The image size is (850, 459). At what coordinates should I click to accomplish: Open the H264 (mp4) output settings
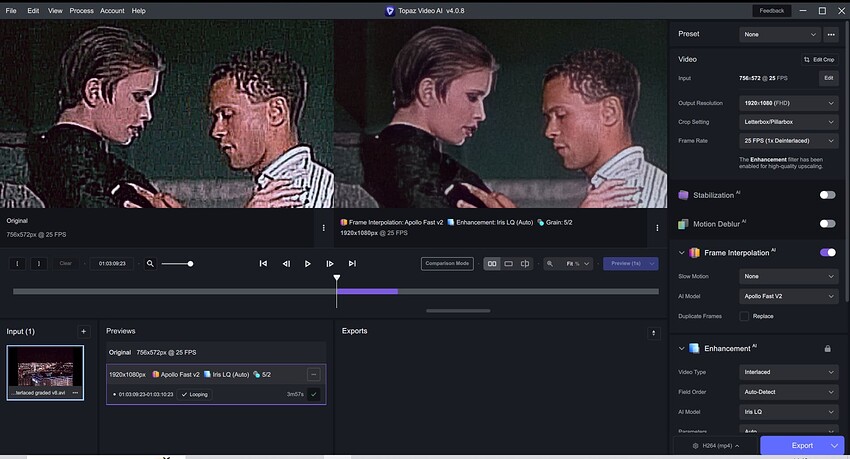tap(716, 445)
